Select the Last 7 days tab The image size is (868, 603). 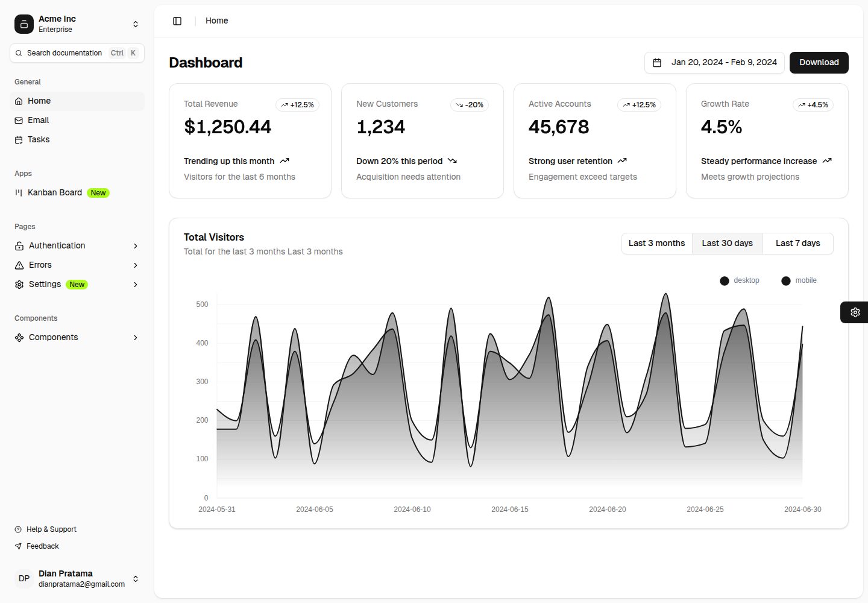[798, 244]
